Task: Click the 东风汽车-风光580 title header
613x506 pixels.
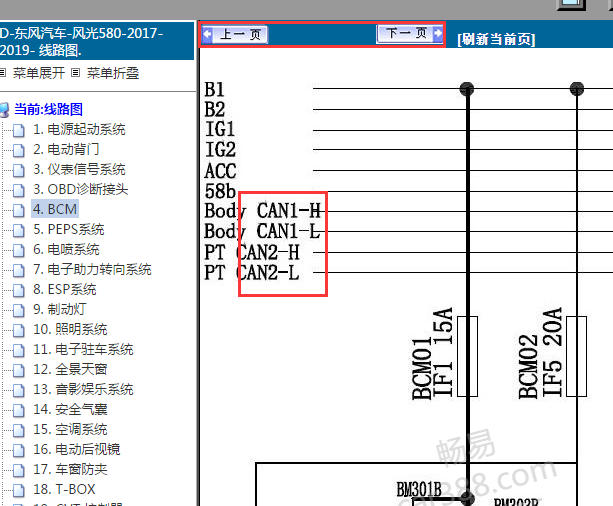Action: [97, 41]
